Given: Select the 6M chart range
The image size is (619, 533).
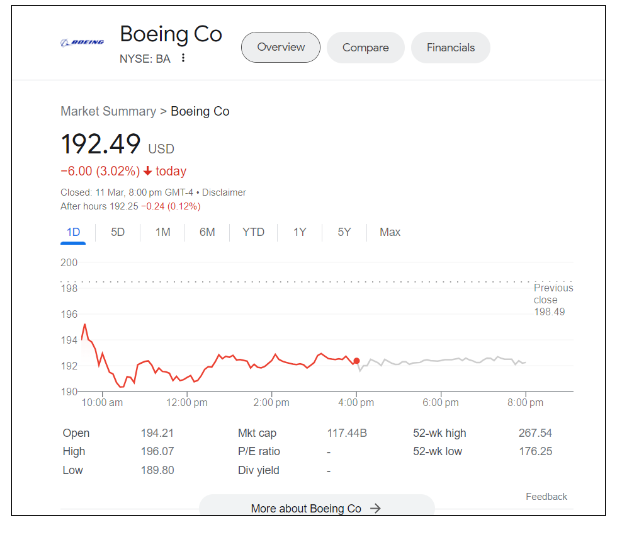Looking at the screenshot, I should pos(207,232).
